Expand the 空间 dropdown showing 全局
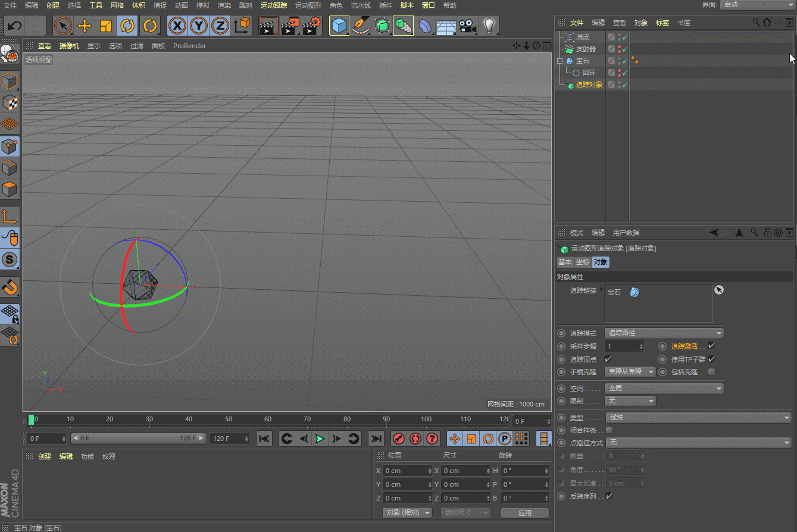 tap(664, 388)
